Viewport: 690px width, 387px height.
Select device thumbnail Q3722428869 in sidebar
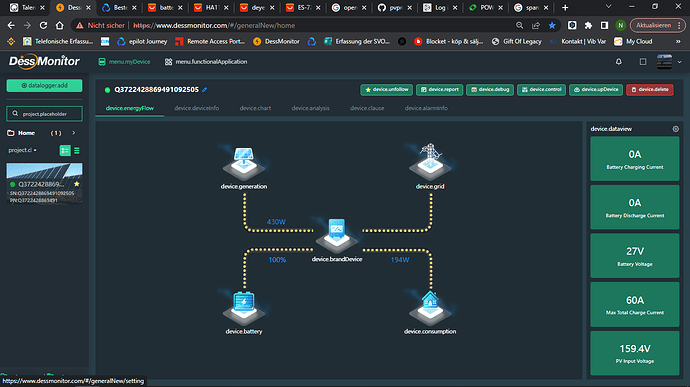point(44,183)
